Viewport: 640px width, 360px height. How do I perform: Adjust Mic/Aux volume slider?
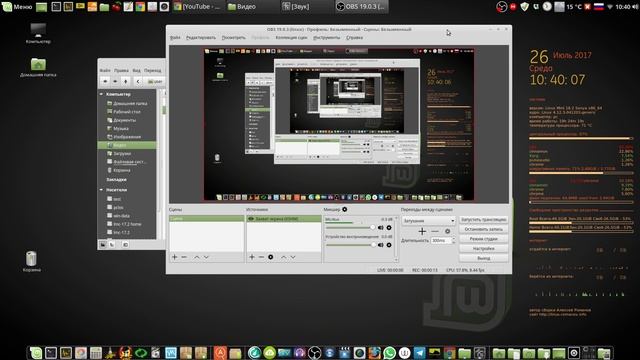click(350, 228)
